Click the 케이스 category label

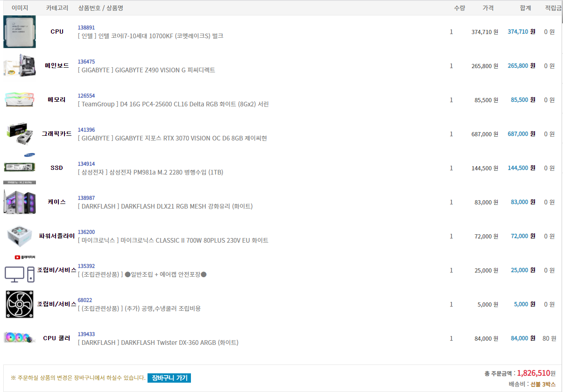coord(57,202)
